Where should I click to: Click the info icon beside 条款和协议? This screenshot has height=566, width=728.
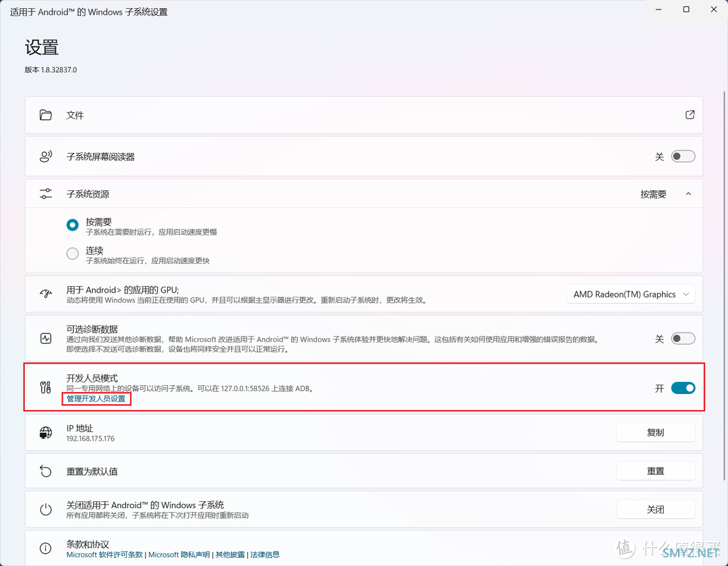click(46, 548)
